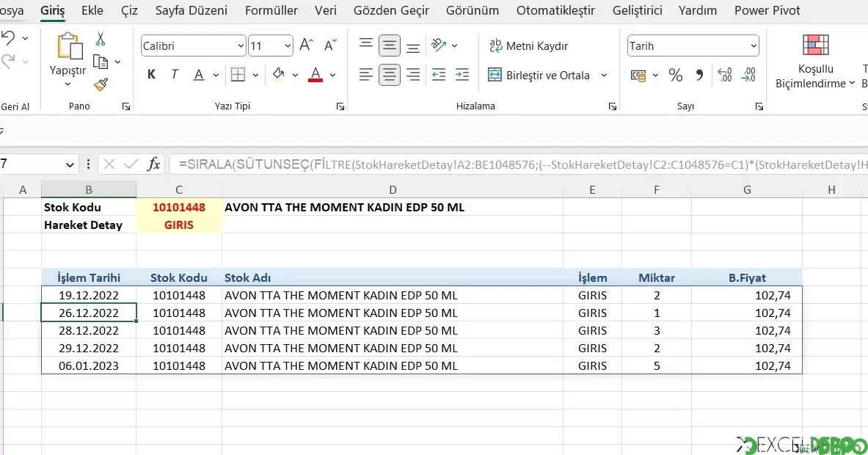Image resolution: width=868 pixels, height=455 pixels.
Task: Open the Calibri font name dropdown
Action: [x=241, y=46]
